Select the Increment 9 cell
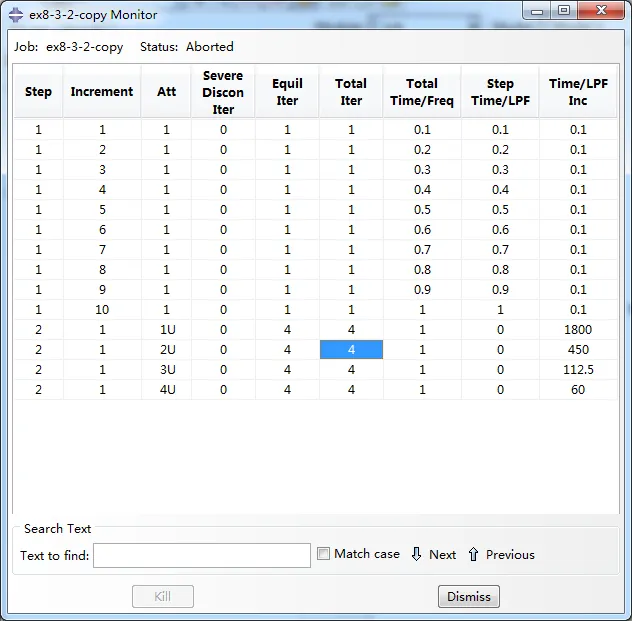The image size is (632, 621). 102,289
